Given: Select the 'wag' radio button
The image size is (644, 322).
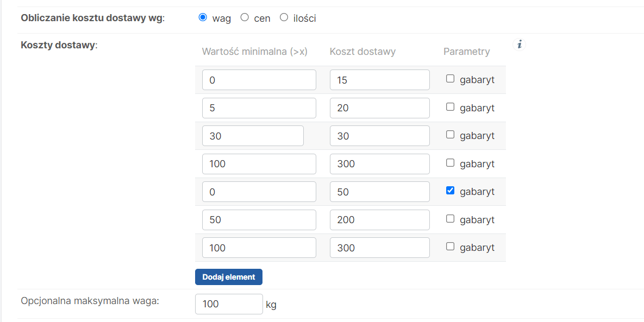Looking at the screenshot, I should (203, 17).
